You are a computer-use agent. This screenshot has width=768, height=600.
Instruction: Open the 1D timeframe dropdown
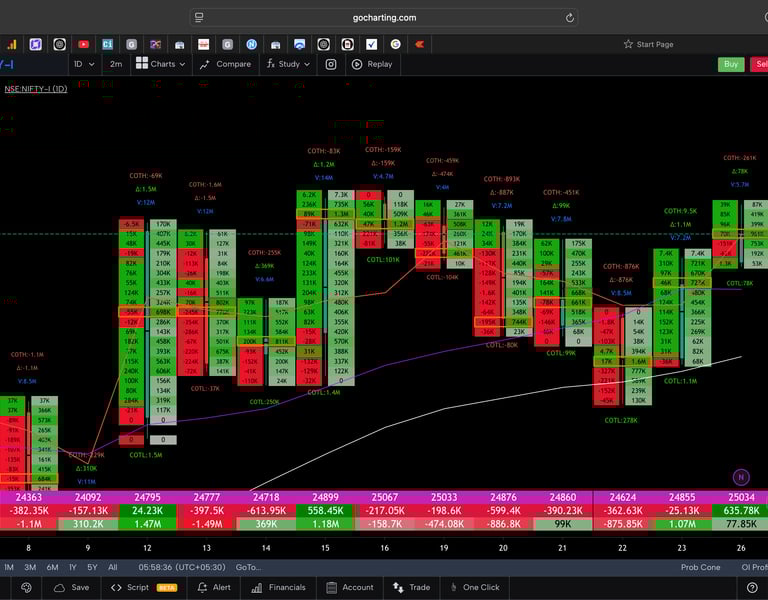[x=84, y=64]
